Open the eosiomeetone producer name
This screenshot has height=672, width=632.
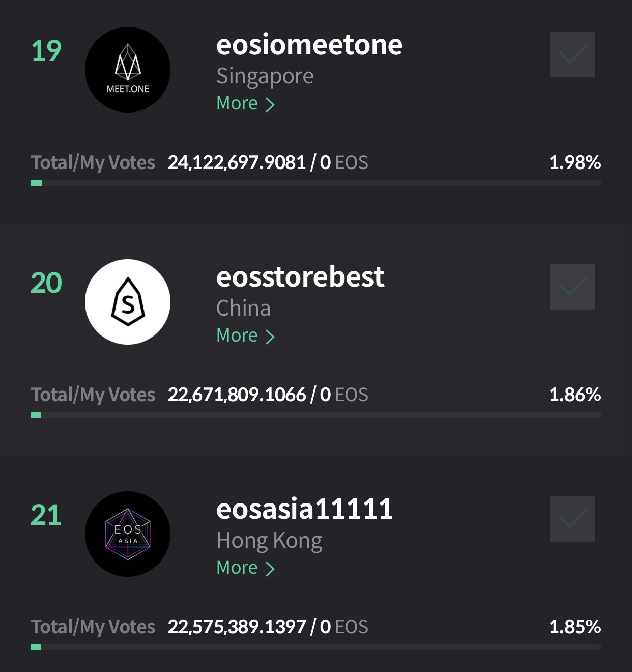point(309,45)
